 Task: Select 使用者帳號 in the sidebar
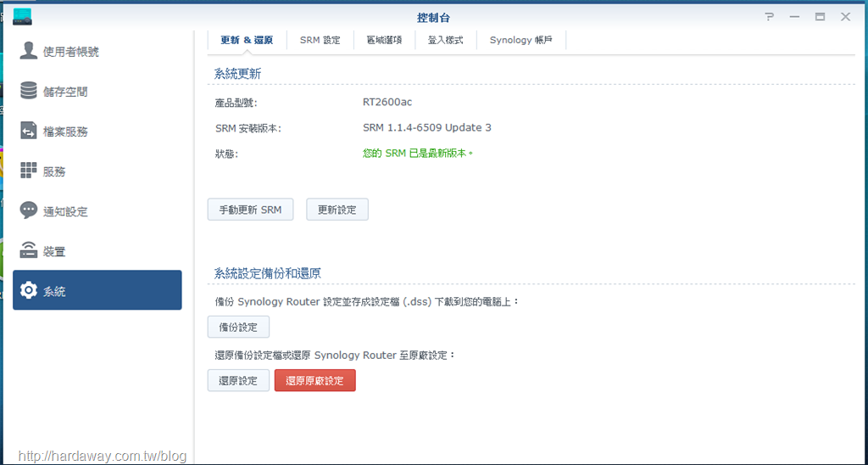97,51
